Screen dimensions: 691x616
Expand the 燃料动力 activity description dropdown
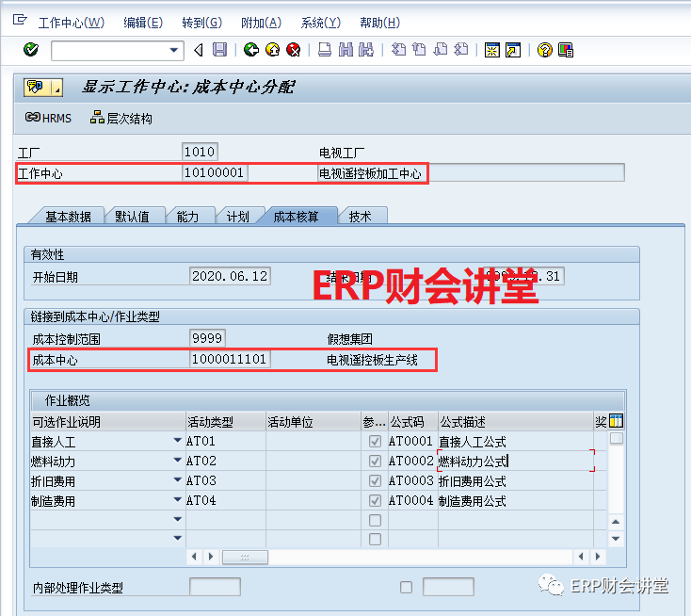[x=178, y=461]
